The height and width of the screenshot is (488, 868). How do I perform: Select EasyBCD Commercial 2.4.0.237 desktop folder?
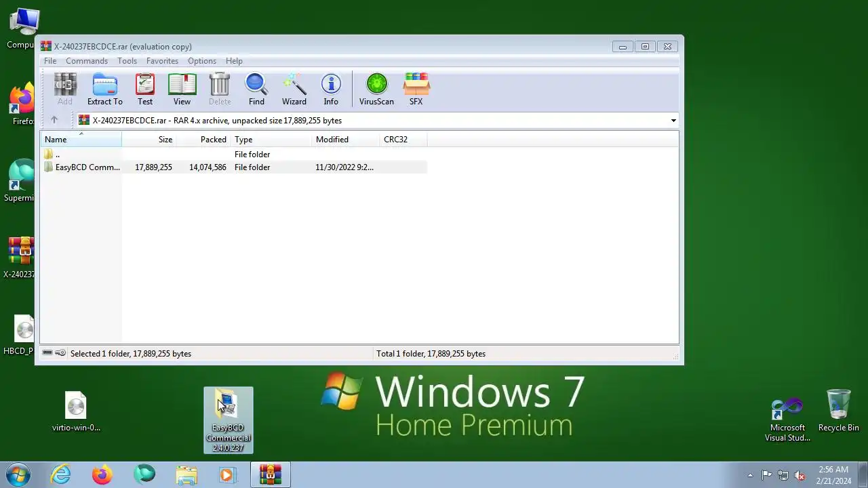pos(229,420)
